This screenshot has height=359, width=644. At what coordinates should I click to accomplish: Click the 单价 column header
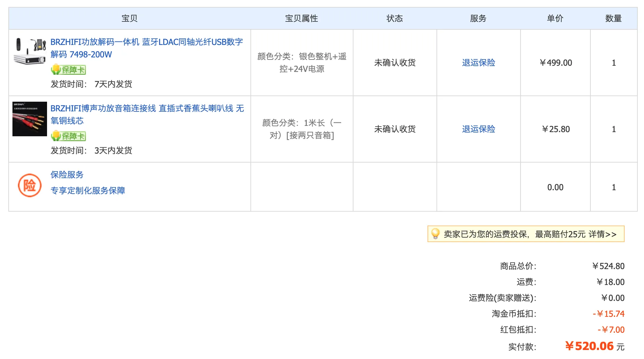point(555,18)
